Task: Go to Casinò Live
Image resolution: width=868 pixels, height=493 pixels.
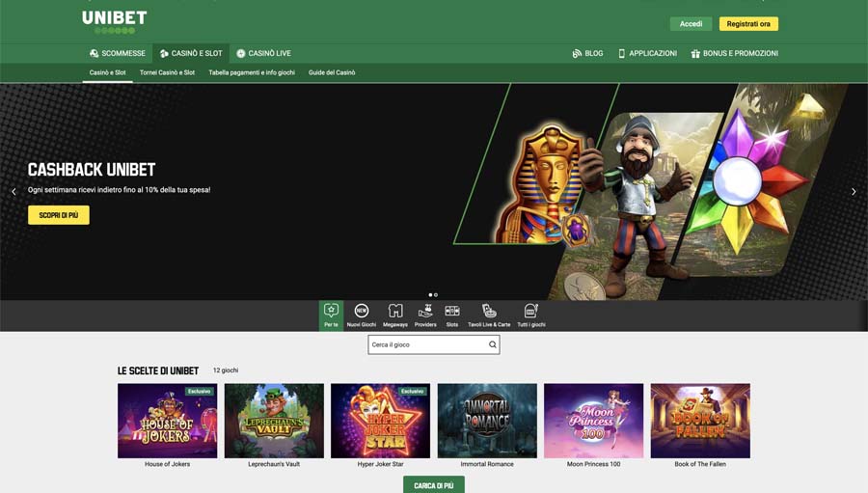Action: click(x=263, y=53)
